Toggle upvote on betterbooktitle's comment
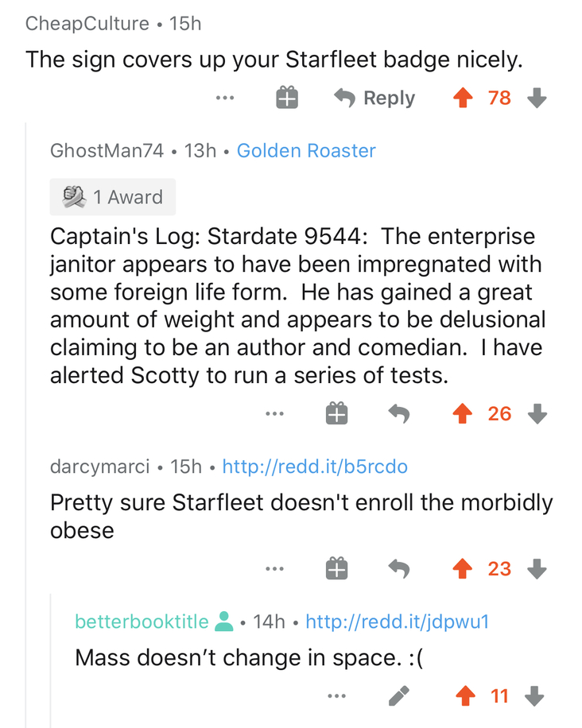The image size is (582, 728). point(465,696)
